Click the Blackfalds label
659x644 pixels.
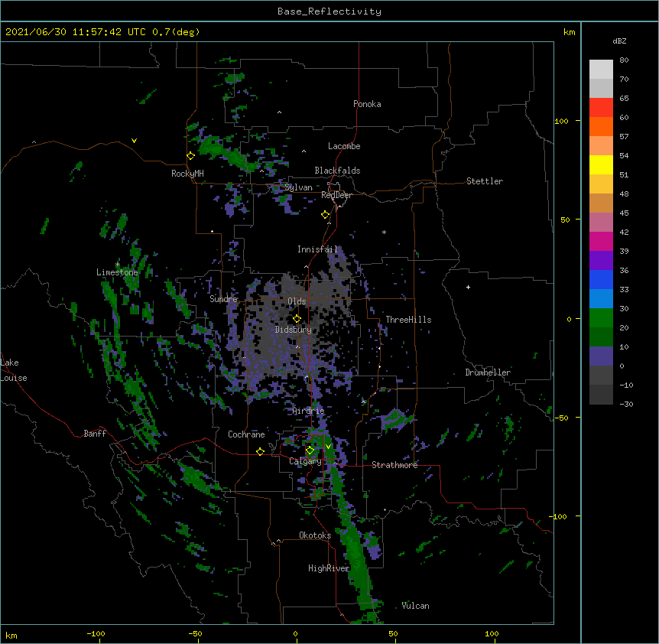(337, 171)
